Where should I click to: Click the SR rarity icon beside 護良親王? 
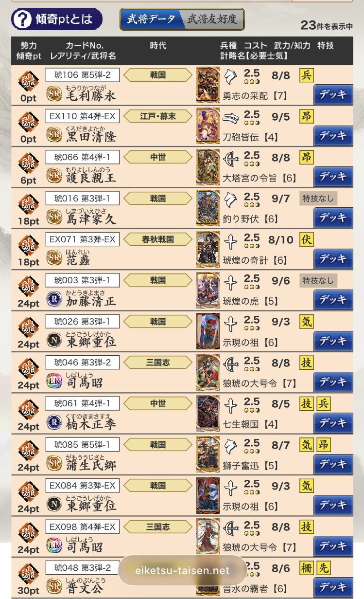54,175
